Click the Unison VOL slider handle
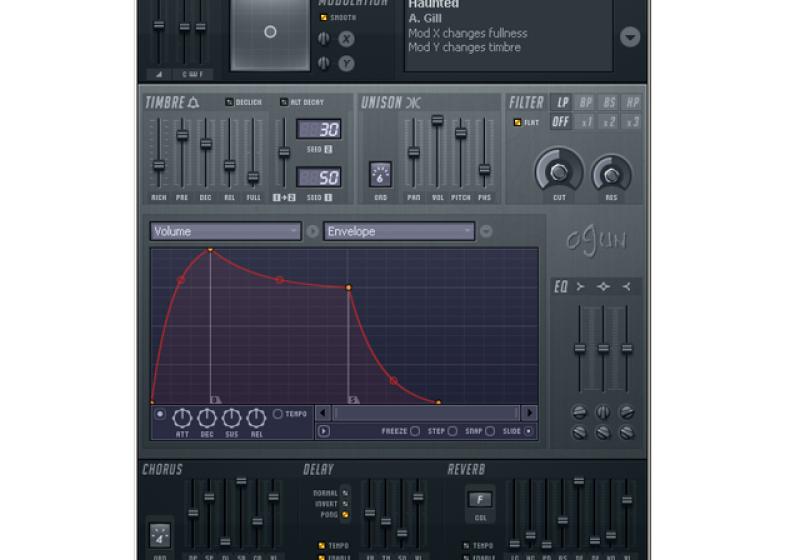Image resolution: width=800 pixels, height=560 pixels. pos(437,120)
